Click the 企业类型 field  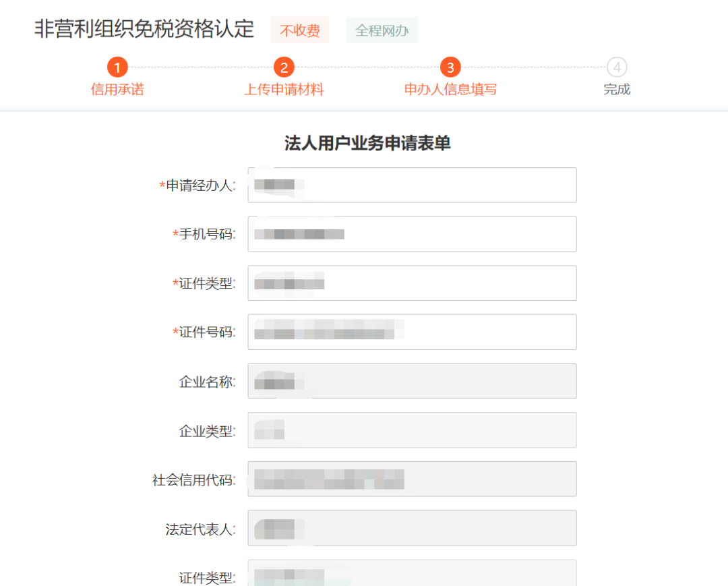413,430
